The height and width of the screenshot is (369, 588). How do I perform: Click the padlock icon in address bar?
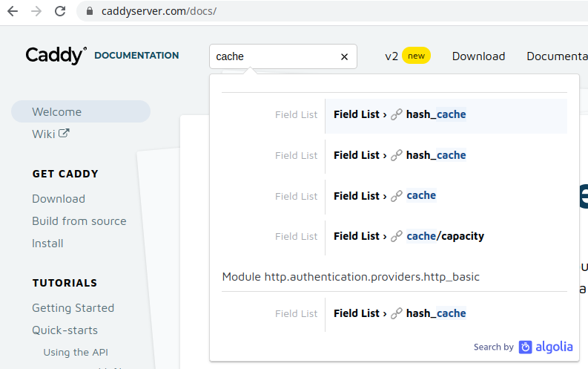(90, 11)
